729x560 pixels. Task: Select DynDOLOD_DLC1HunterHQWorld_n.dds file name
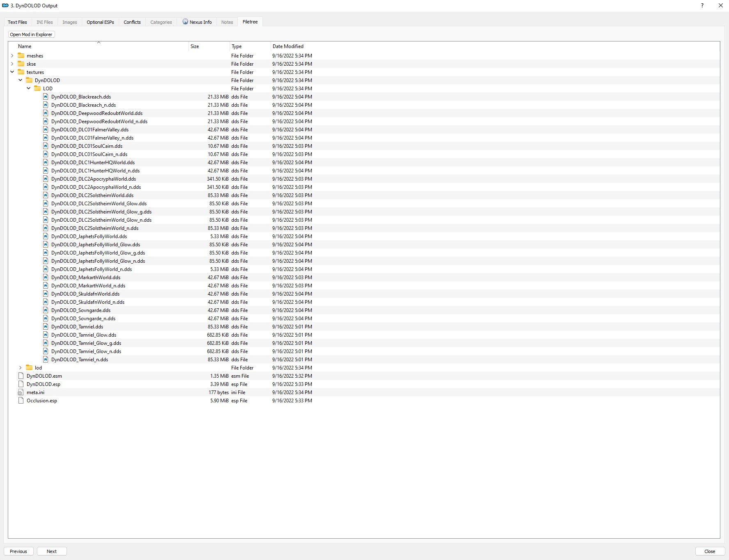95,170
